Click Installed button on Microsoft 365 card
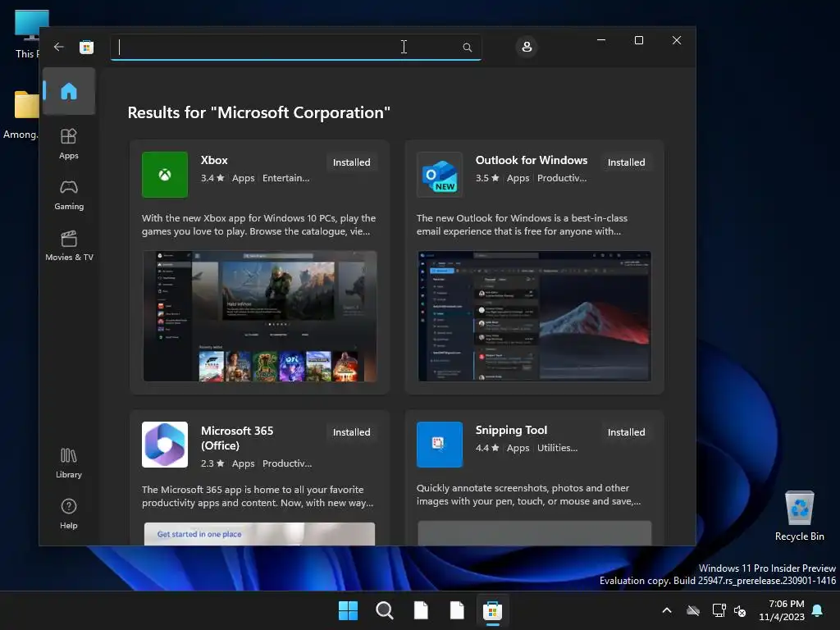The width and height of the screenshot is (840, 630). (x=351, y=432)
